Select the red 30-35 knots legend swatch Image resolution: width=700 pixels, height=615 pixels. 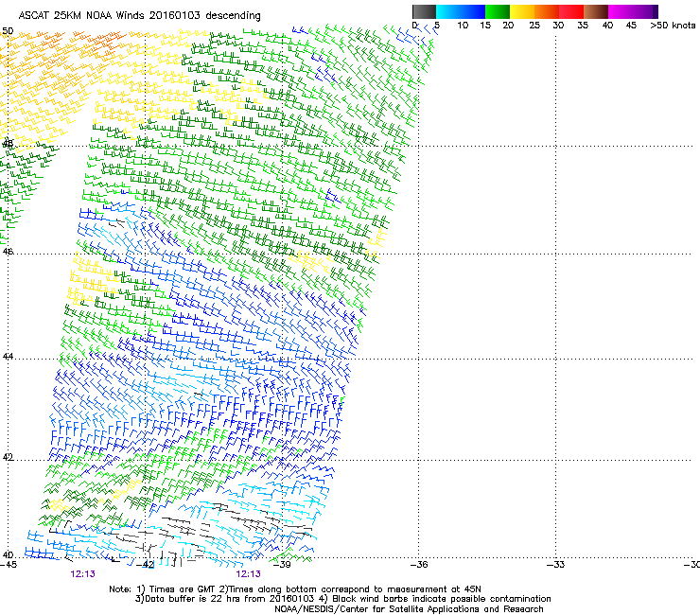pos(571,11)
